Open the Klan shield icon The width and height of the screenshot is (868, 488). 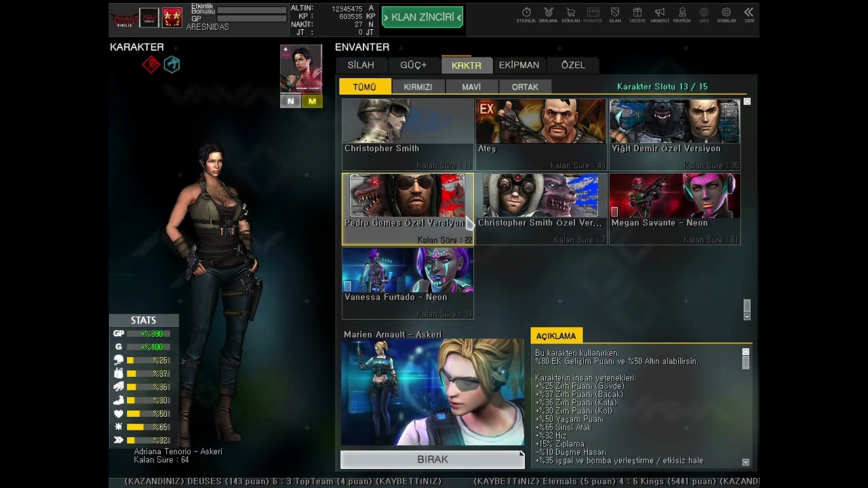pos(615,15)
